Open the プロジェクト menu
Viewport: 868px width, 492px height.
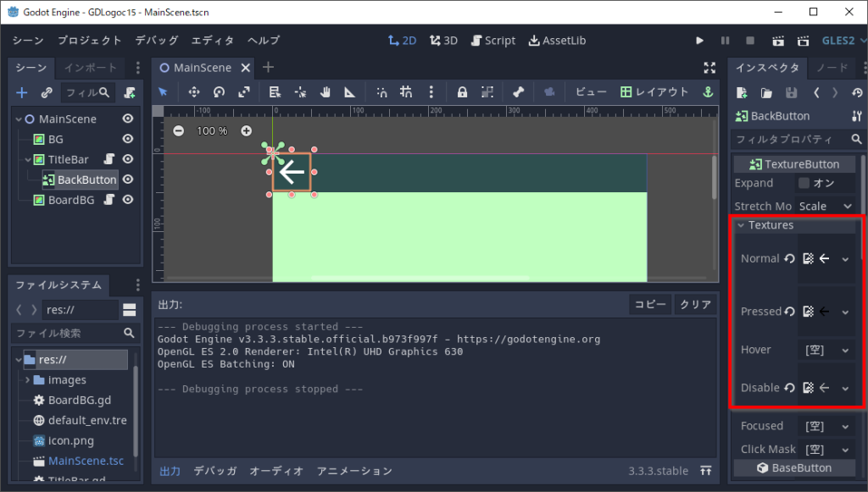click(90, 41)
